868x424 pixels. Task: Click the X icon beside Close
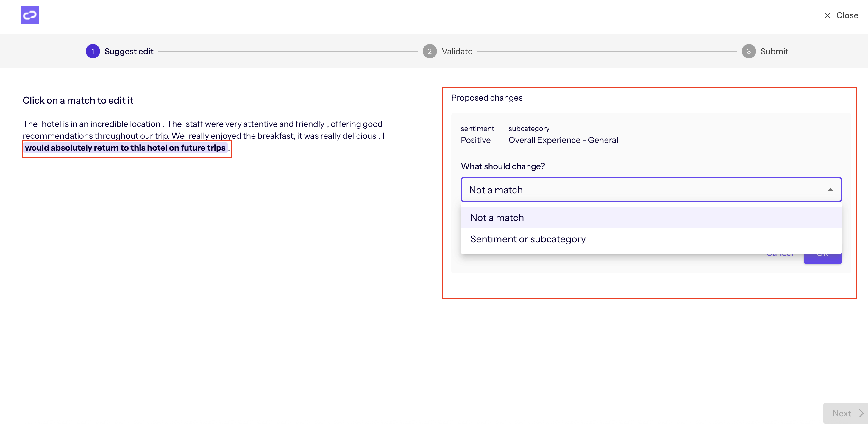coord(827,15)
